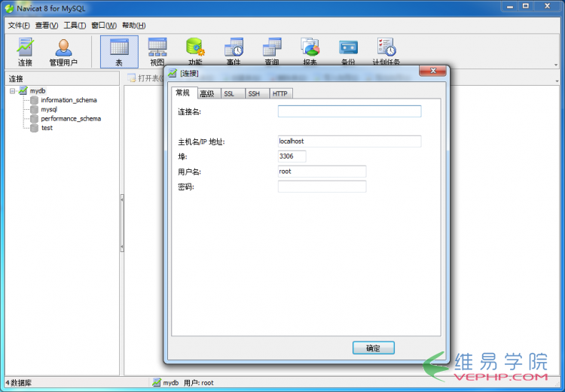This screenshot has width=565, height=392.
Task: Open the Backup (备份) toolbar icon
Action: 348,51
